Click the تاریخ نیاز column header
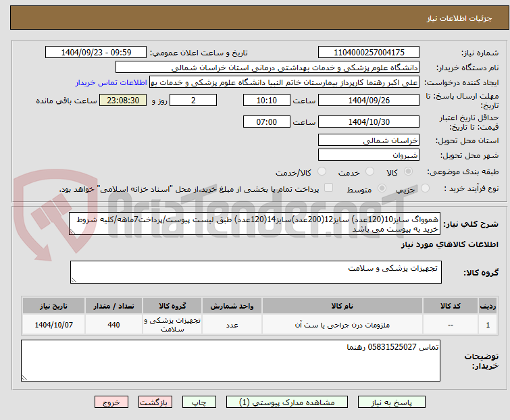510x420 pixels. coord(53,306)
